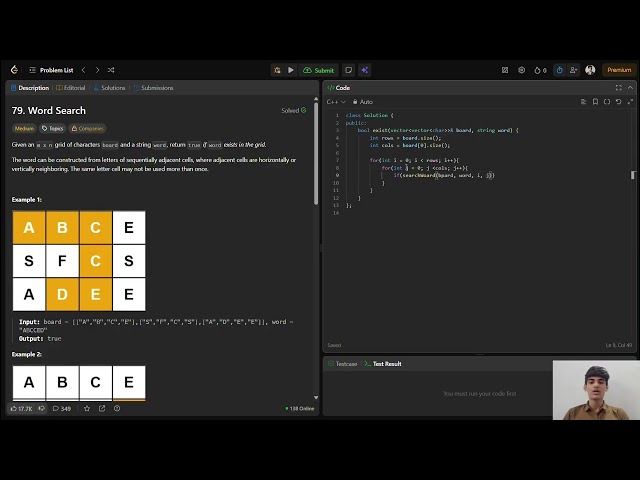Star the problem as favorite
This screenshot has width=640, height=480.
tap(87, 409)
